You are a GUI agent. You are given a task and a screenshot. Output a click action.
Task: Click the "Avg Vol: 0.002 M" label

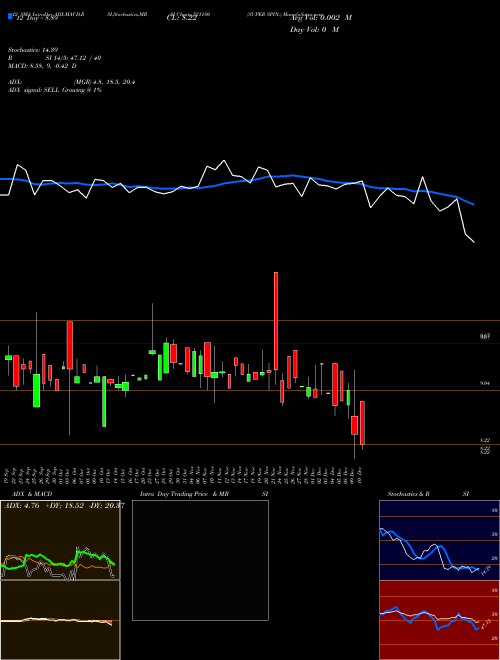point(321,18)
